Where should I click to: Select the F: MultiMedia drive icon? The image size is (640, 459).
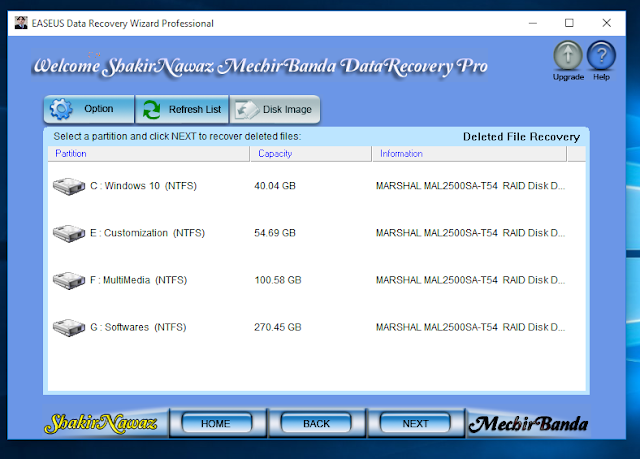(69, 280)
